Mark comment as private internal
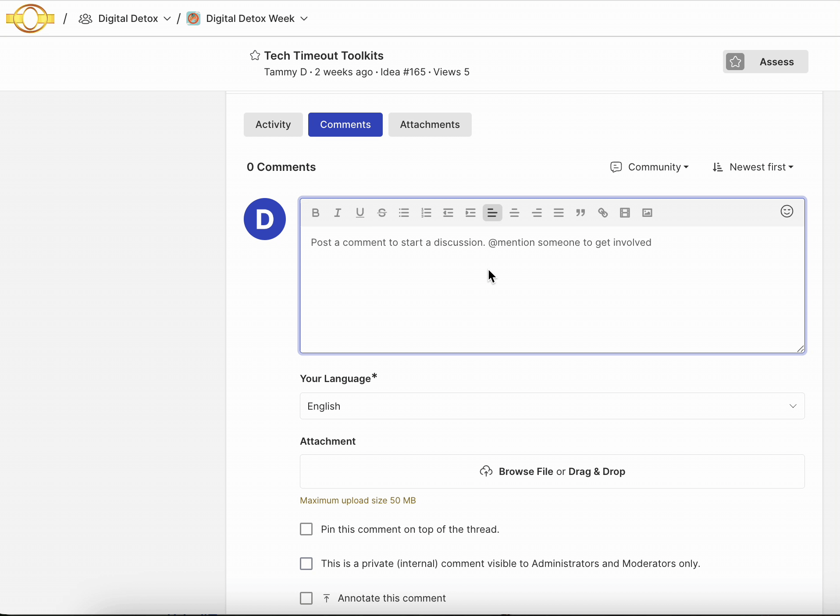840x616 pixels. pyautogui.click(x=306, y=563)
